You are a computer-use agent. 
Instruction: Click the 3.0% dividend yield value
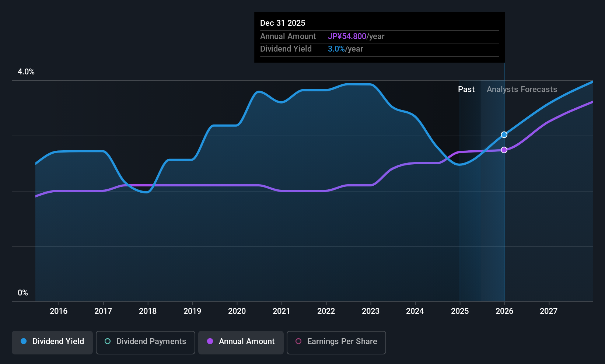pyautogui.click(x=336, y=49)
